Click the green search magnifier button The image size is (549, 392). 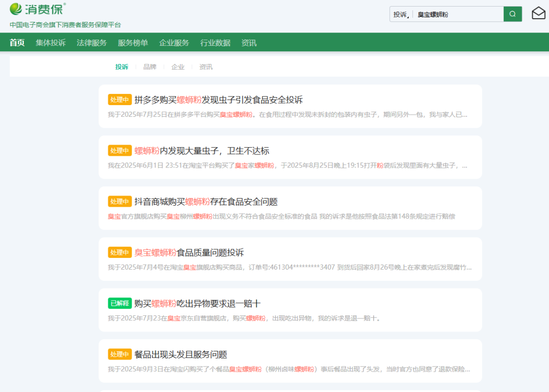click(512, 14)
